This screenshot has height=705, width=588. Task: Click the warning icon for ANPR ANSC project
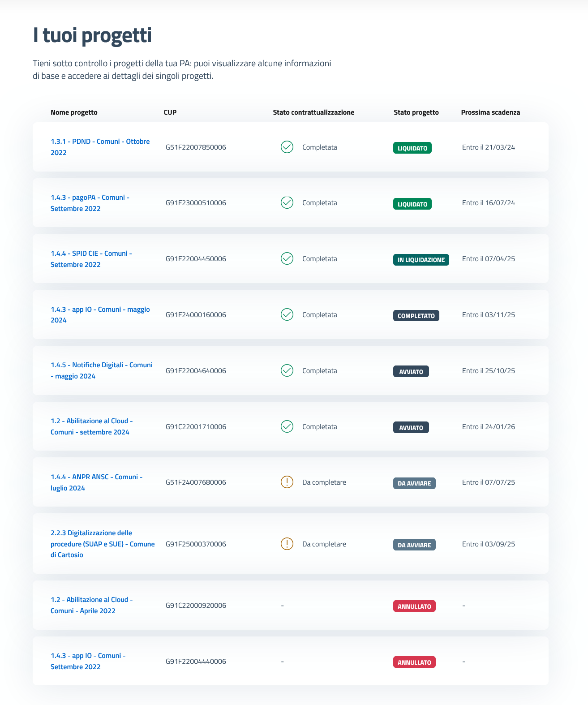point(287,482)
